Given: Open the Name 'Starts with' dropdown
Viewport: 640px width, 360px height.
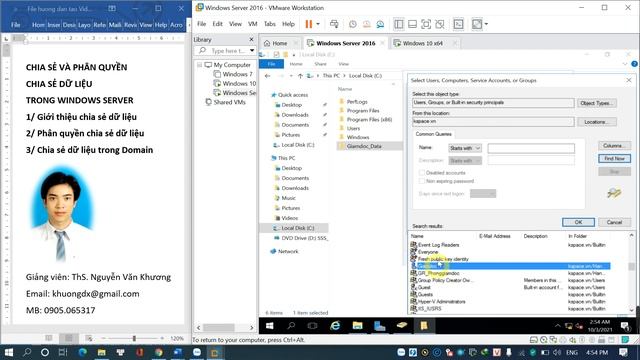Looking at the screenshot, I should (x=465, y=148).
